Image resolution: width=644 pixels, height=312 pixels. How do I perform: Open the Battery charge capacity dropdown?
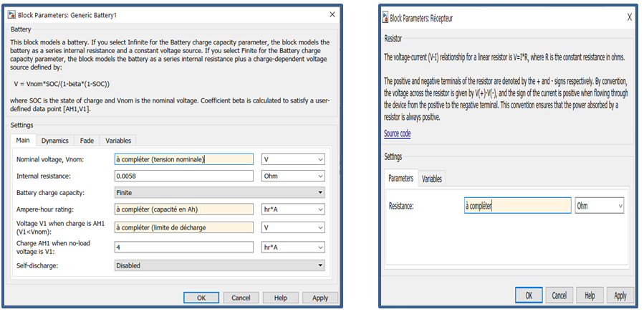click(219, 192)
